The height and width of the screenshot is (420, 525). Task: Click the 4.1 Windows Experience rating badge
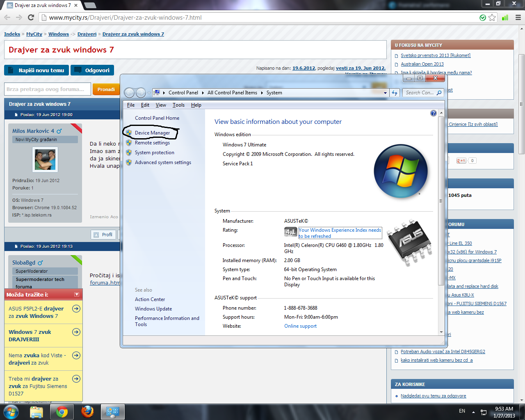click(x=290, y=232)
